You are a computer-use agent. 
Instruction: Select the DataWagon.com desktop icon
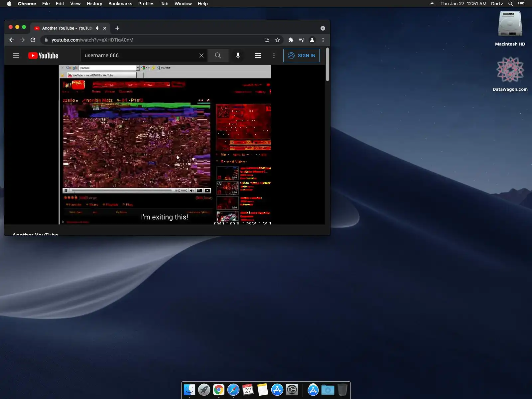point(510,74)
